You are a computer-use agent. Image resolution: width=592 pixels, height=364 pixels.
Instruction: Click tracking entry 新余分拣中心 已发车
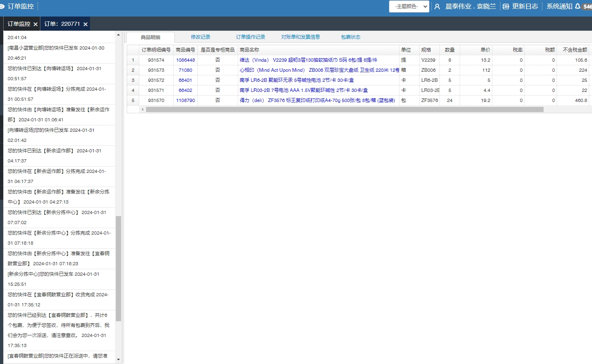tap(59, 279)
